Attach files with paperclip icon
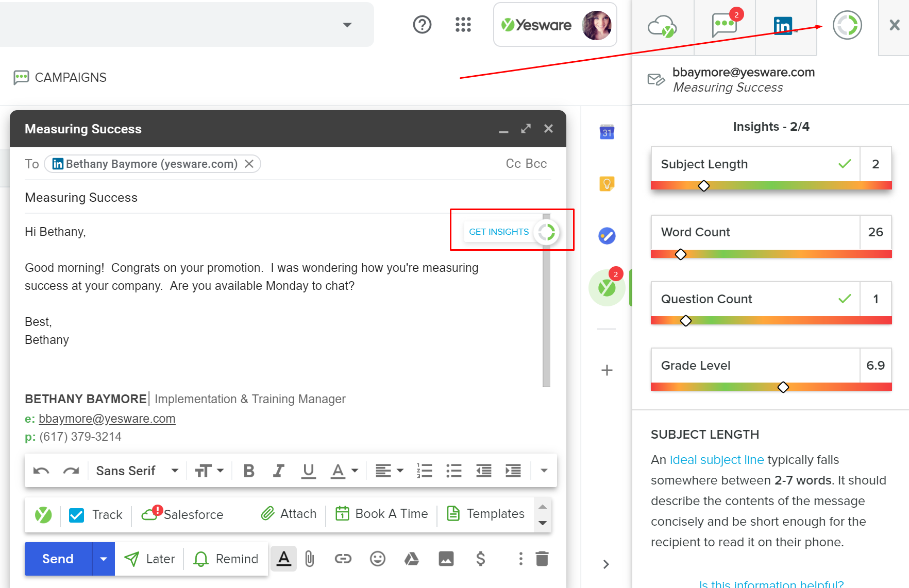 pos(309,559)
